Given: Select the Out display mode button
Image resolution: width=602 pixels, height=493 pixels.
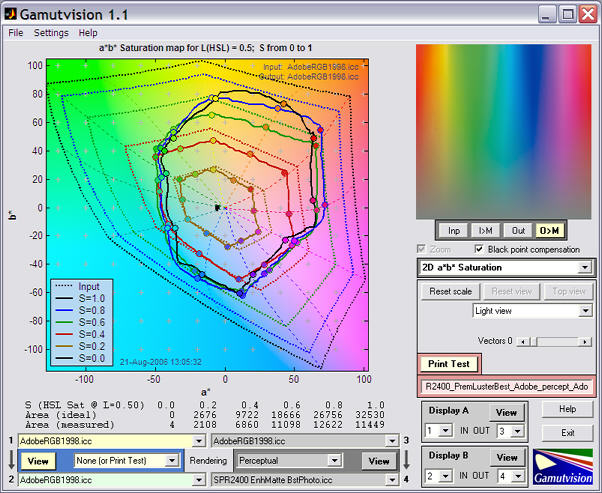Looking at the screenshot, I should [x=517, y=230].
